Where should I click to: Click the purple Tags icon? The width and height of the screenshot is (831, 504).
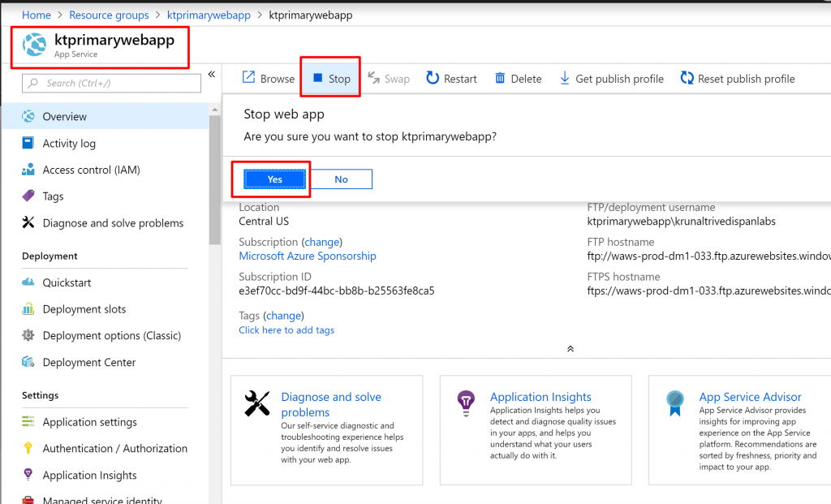click(28, 196)
